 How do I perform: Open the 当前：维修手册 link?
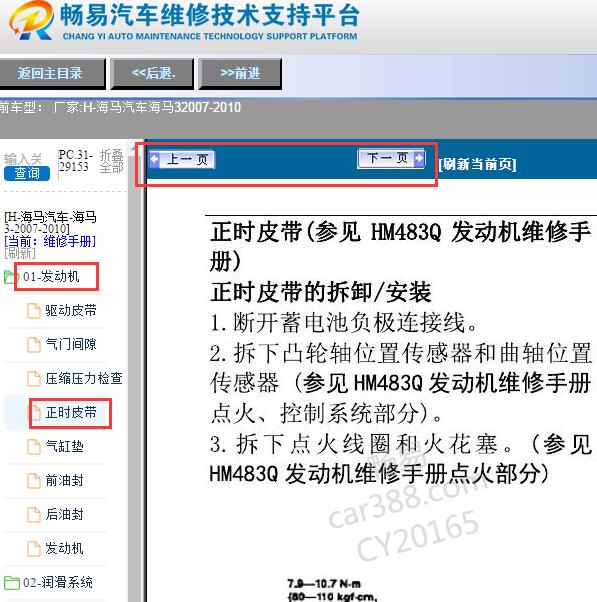50,241
